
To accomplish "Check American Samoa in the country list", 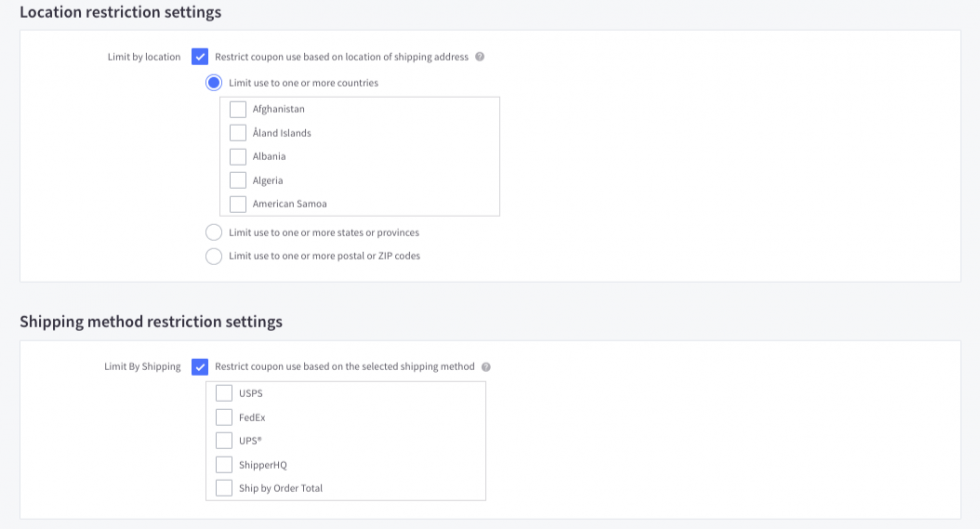I will [238, 204].
